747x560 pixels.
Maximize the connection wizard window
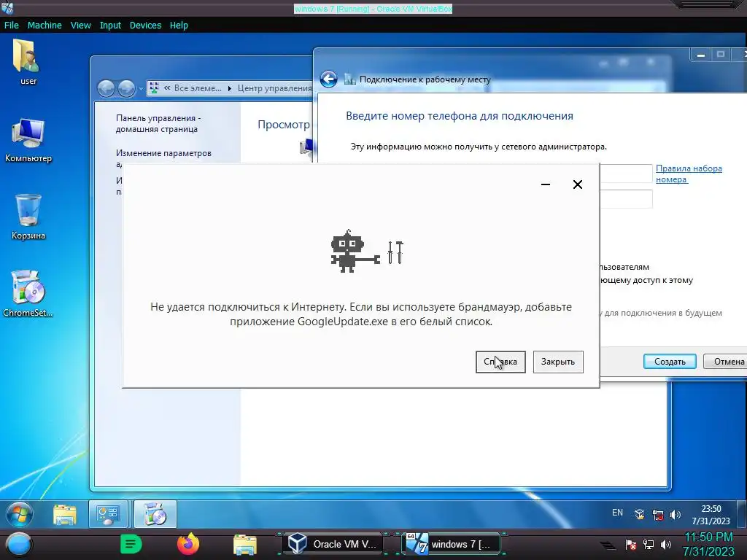click(721, 54)
